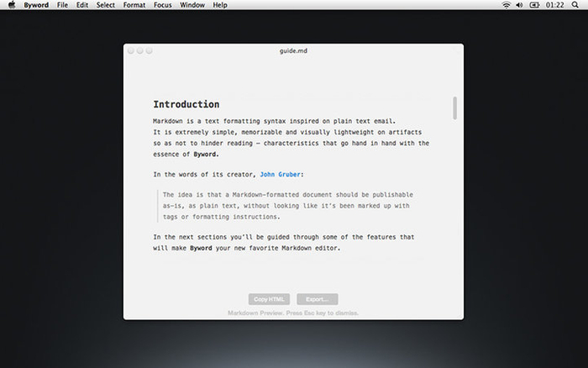Click the bold Byword in 'will make Byword'
Screen dimensions: 588x368
201,248
